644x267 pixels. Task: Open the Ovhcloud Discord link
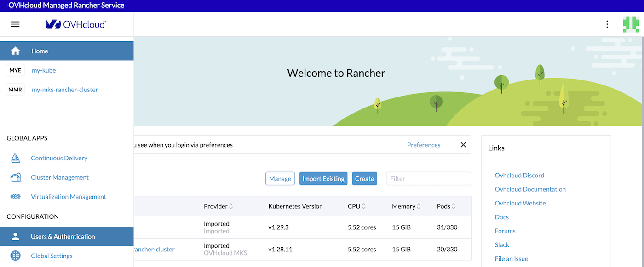519,175
